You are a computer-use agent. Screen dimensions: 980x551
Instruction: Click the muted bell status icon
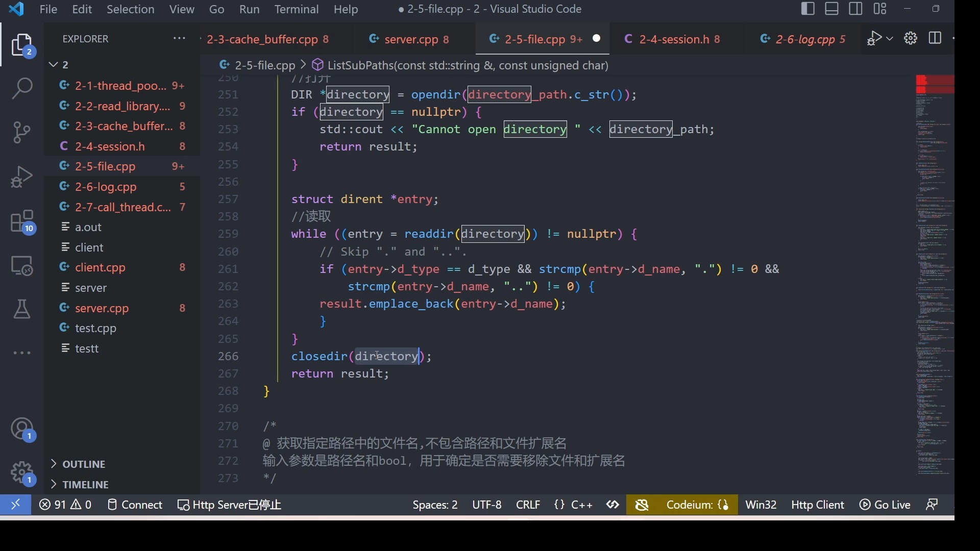[643, 505]
